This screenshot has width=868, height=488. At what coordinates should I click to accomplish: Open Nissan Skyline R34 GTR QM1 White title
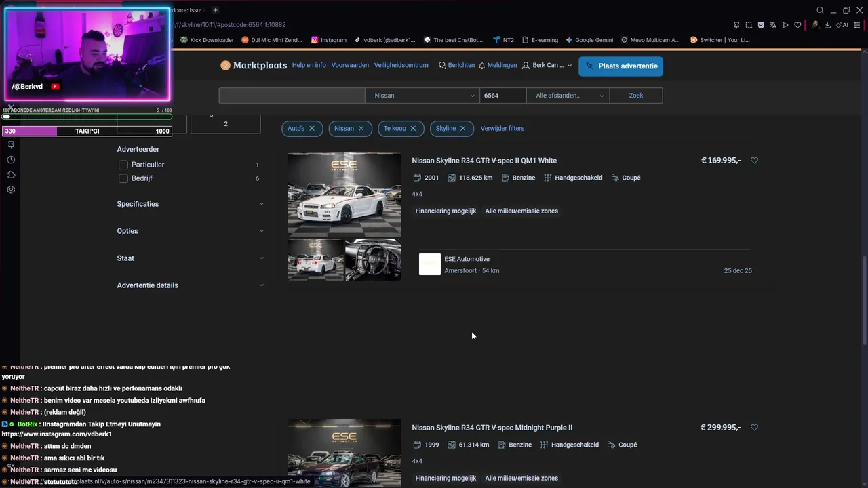(484, 161)
